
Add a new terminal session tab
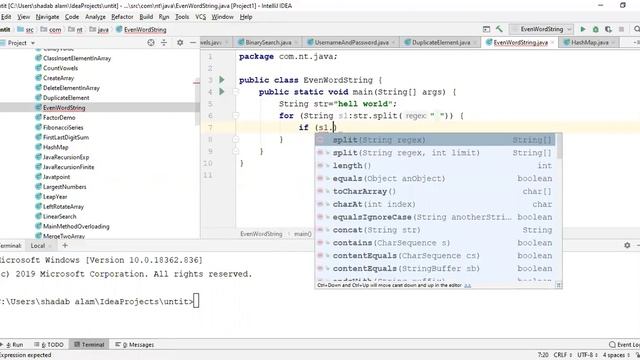coord(65,245)
